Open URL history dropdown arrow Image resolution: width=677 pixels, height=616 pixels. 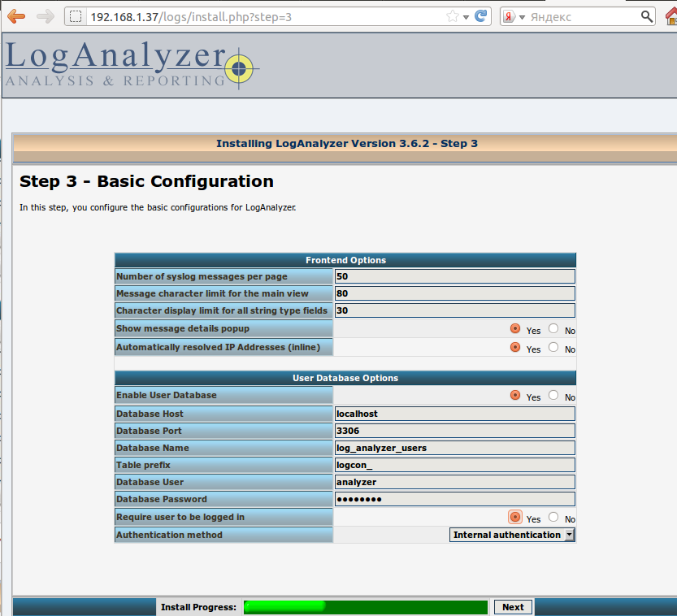coord(466,17)
